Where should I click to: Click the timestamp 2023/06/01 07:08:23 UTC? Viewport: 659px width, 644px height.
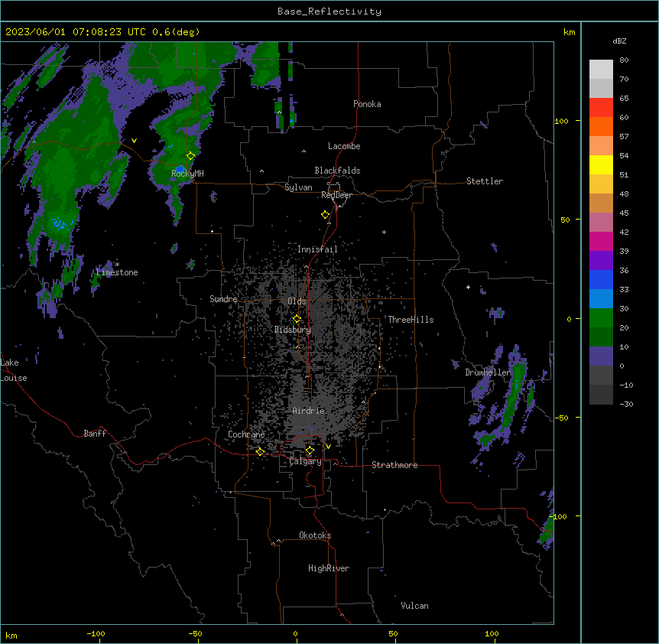76,32
